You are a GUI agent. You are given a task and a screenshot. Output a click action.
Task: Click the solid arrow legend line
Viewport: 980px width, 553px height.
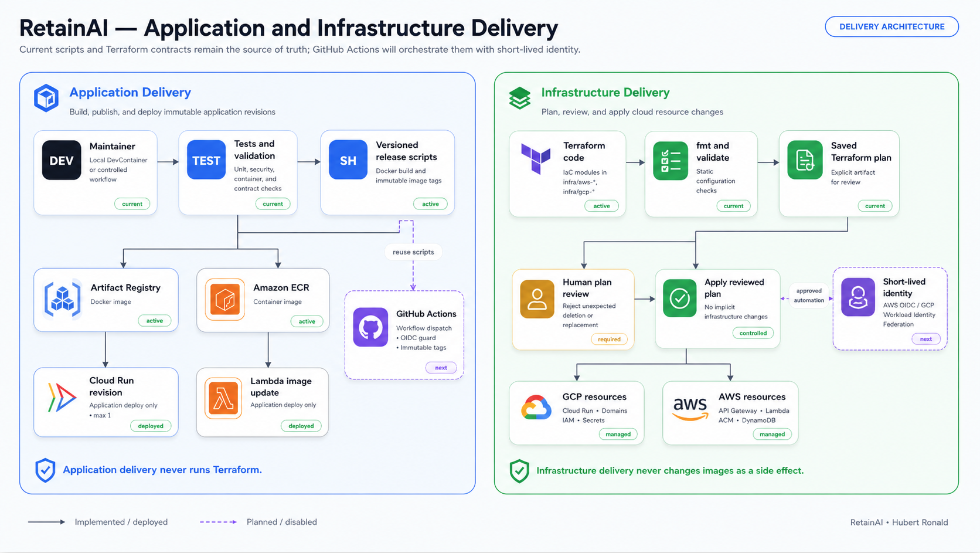[x=46, y=522]
